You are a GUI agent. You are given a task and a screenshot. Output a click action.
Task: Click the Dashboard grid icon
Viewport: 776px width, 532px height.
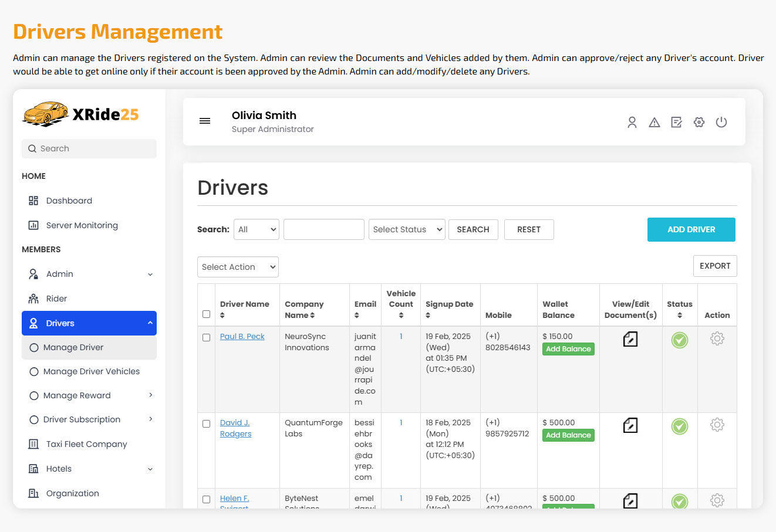point(33,201)
